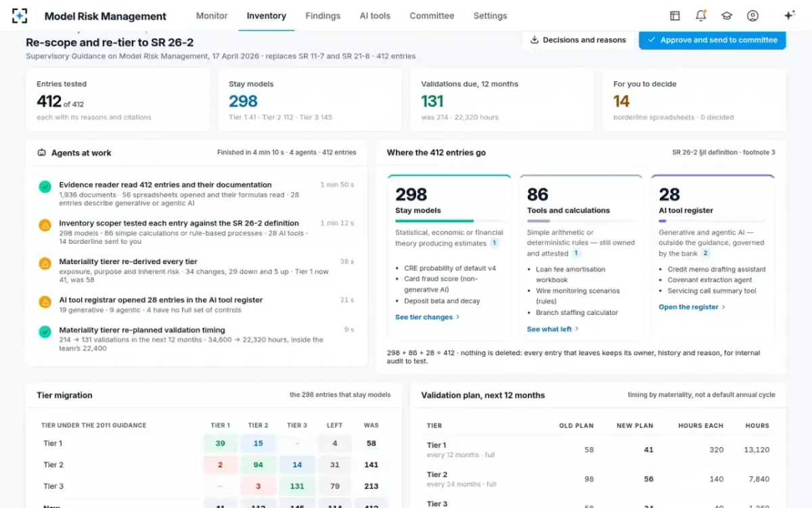Open the layout panel icon in the header
Image resolution: width=812 pixels, height=508 pixels.
tap(675, 16)
